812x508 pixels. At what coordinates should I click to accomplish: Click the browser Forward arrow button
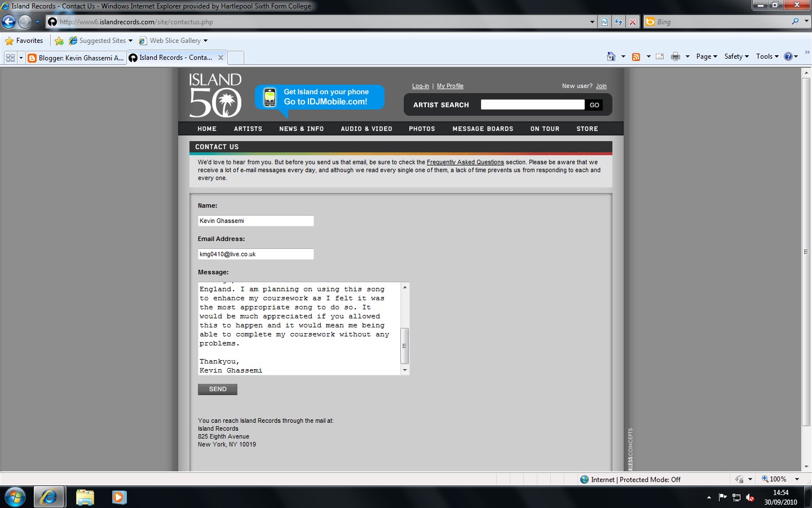click(x=25, y=22)
